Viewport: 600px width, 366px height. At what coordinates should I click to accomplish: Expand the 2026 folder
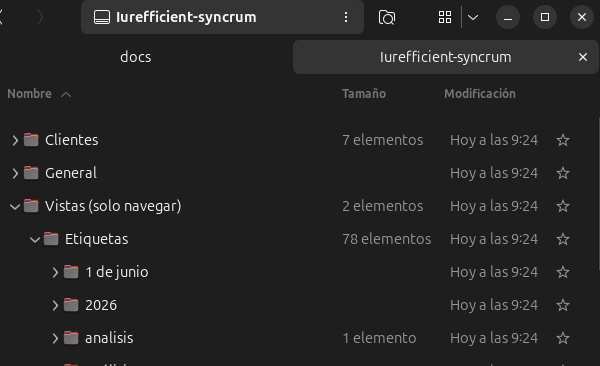[55, 306]
